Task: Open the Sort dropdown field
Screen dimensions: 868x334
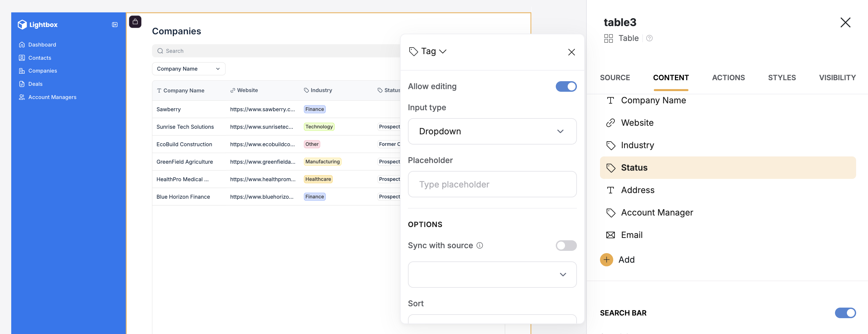Action: [x=492, y=319]
